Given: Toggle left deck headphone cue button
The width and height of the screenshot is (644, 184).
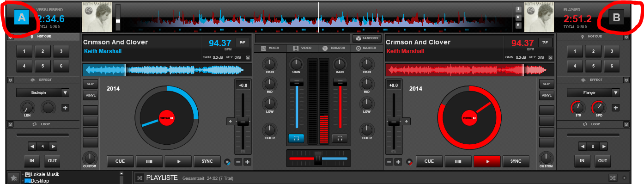Looking at the screenshot, I should click(296, 138).
